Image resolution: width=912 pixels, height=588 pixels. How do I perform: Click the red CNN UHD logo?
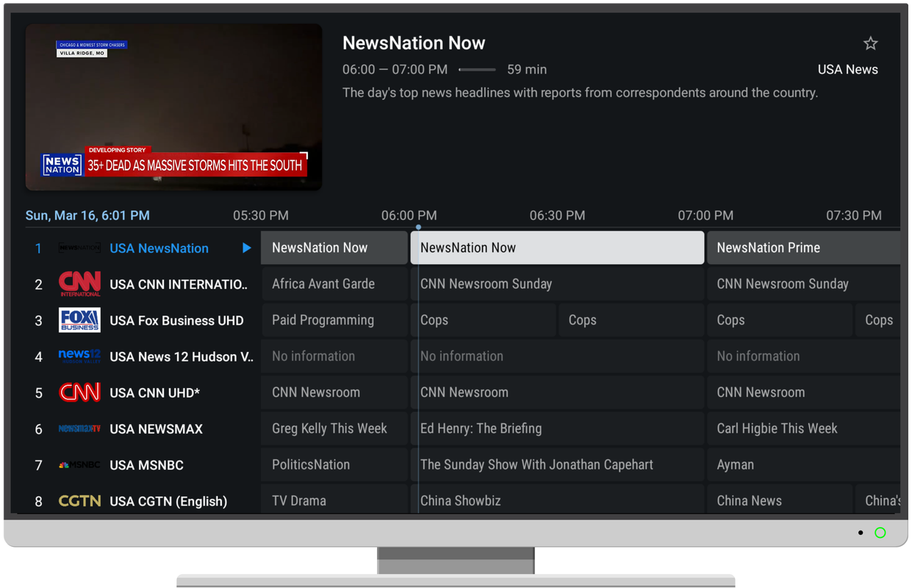pos(79,392)
